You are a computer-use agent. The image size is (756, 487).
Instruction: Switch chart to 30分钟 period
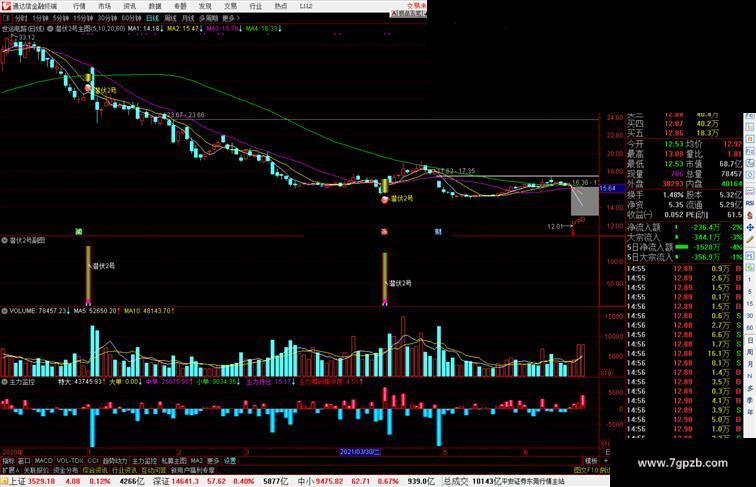[107, 18]
